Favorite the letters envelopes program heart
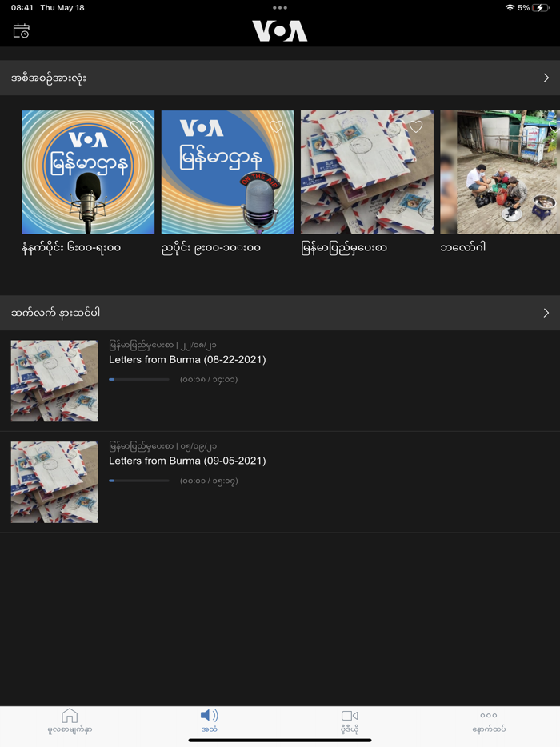The image size is (560, 747). point(416,126)
